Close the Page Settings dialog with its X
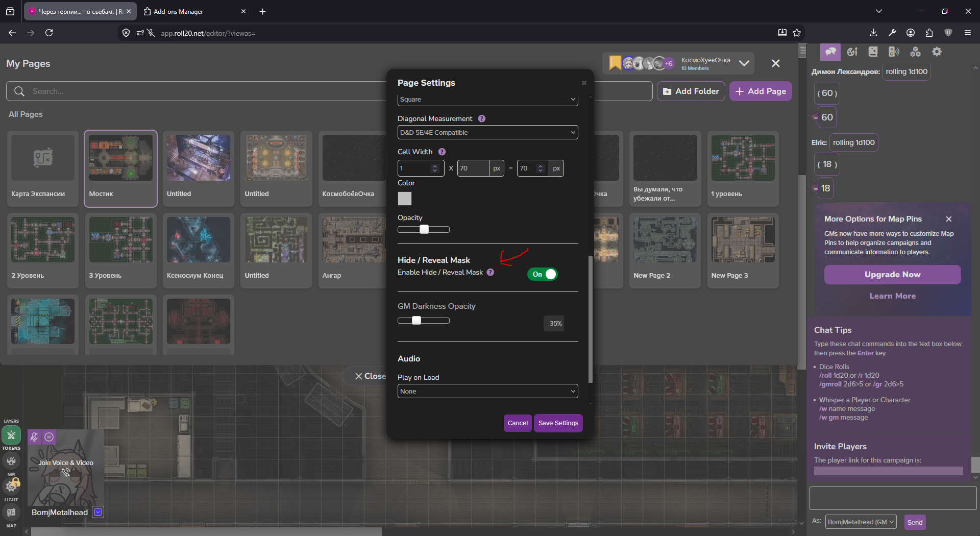The width and height of the screenshot is (980, 536). point(584,83)
